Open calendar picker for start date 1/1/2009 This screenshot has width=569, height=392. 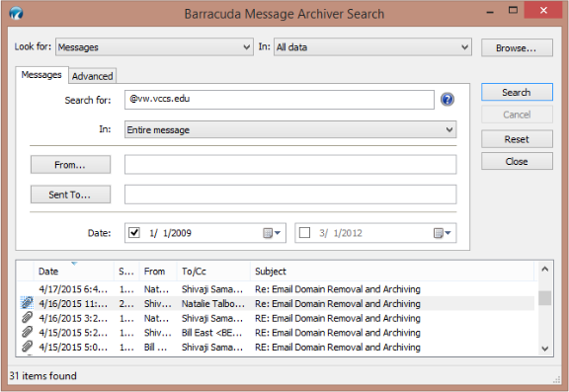(272, 233)
